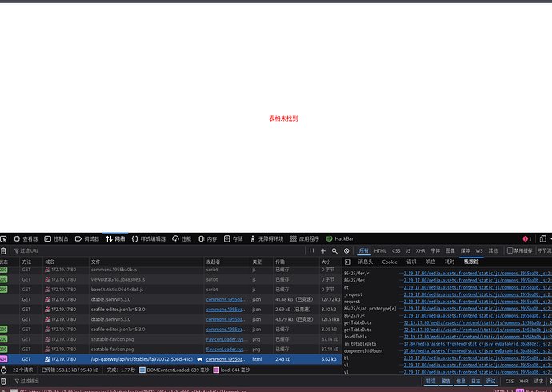Focus the 过滤 URL input field

pos(158,251)
